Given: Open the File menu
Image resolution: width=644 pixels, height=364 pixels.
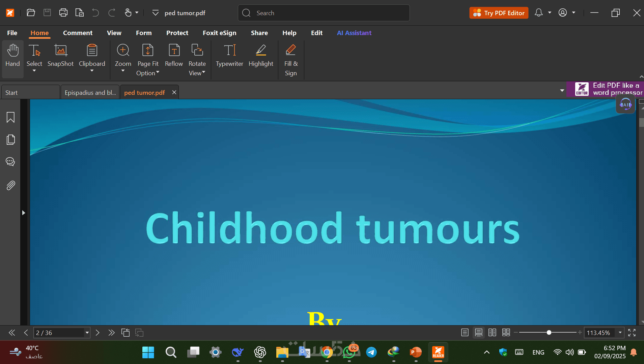Looking at the screenshot, I should point(12,33).
